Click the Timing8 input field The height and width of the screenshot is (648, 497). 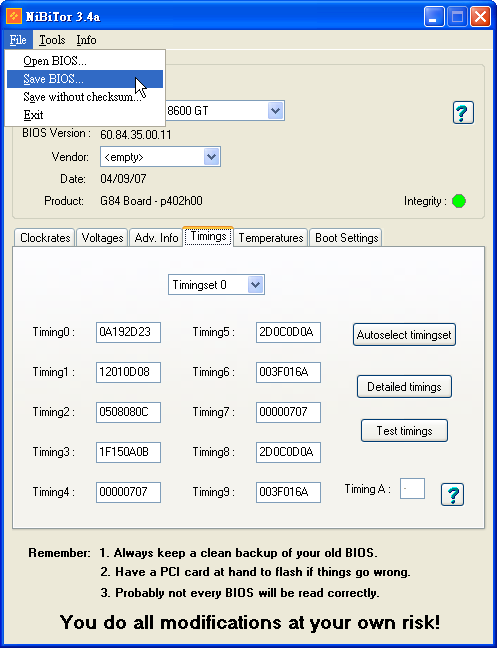[288, 452]
